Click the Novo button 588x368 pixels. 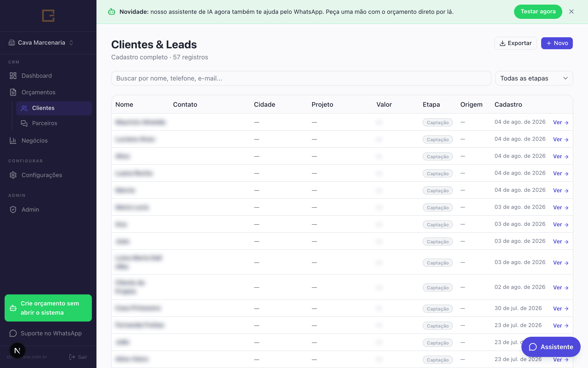(x=557, y=43)
